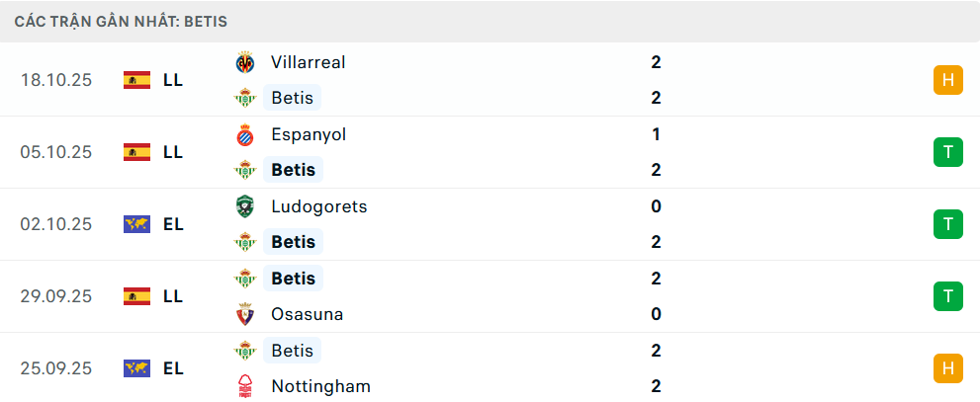980x402 pixels.
Task: Click the Spain flag on 18.10.25 row
Action: pos(136,80)
